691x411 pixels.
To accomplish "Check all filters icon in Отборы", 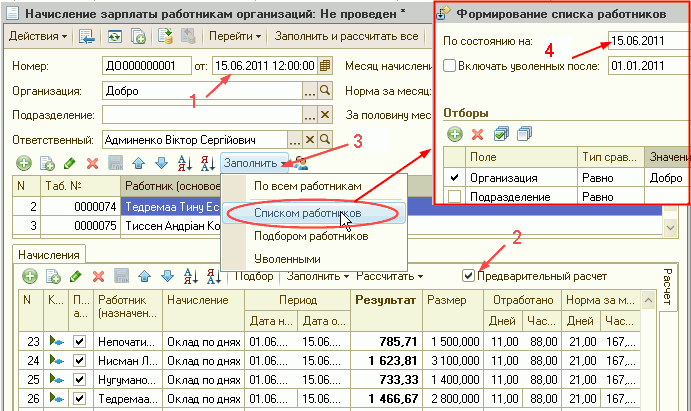I will tap(501, 134).
